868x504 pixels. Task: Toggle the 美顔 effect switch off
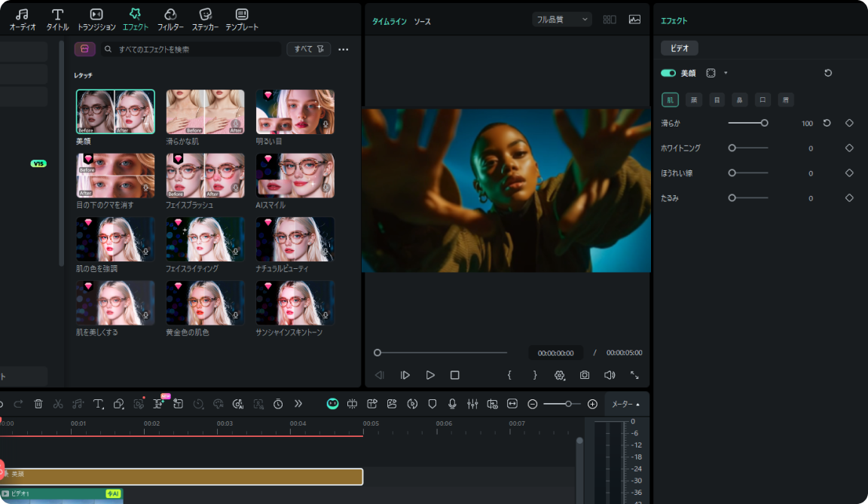[x=668, y=73]
